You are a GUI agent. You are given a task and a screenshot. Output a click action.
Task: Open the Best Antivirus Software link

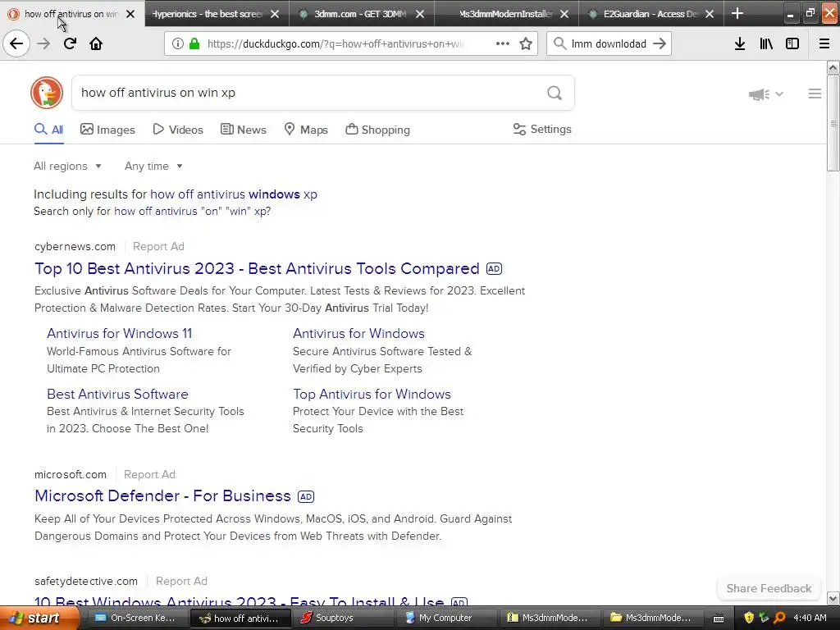click(x=117, y=394)
